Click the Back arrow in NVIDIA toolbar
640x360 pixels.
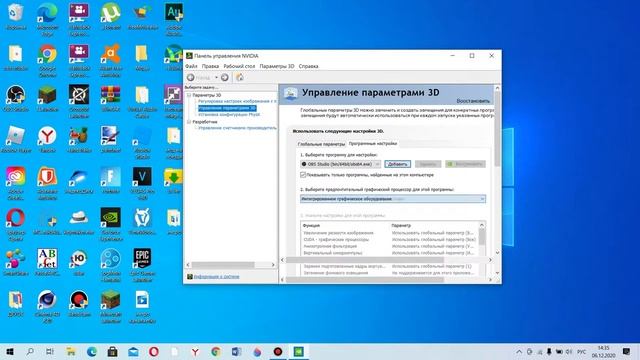[191, 77]
